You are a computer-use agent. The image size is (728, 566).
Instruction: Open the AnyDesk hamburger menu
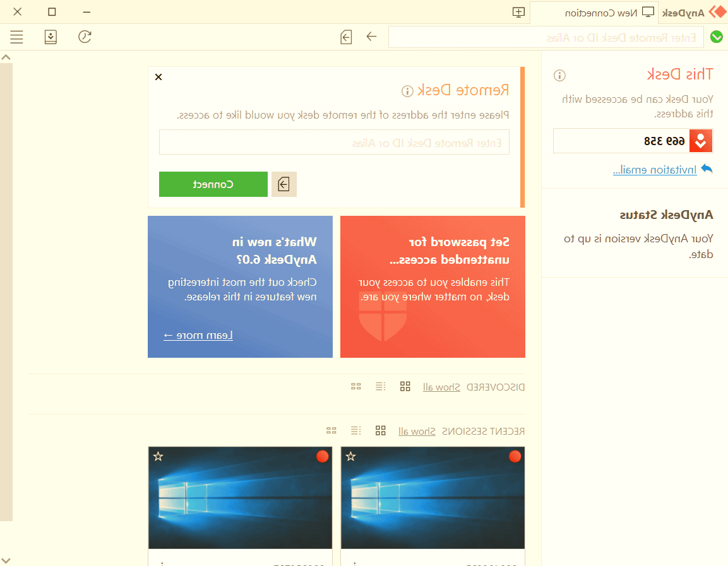[16, 37]
